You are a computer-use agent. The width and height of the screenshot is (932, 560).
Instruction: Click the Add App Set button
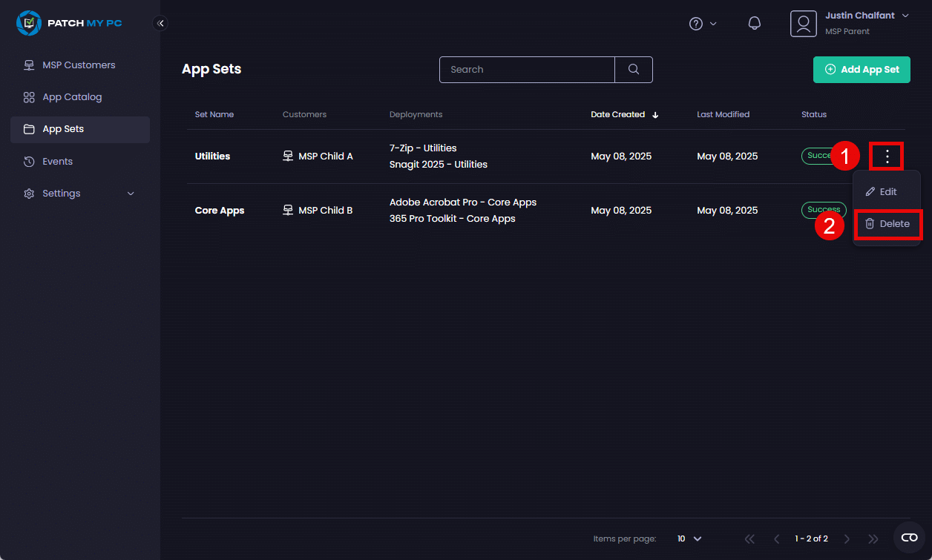point(862,70)
